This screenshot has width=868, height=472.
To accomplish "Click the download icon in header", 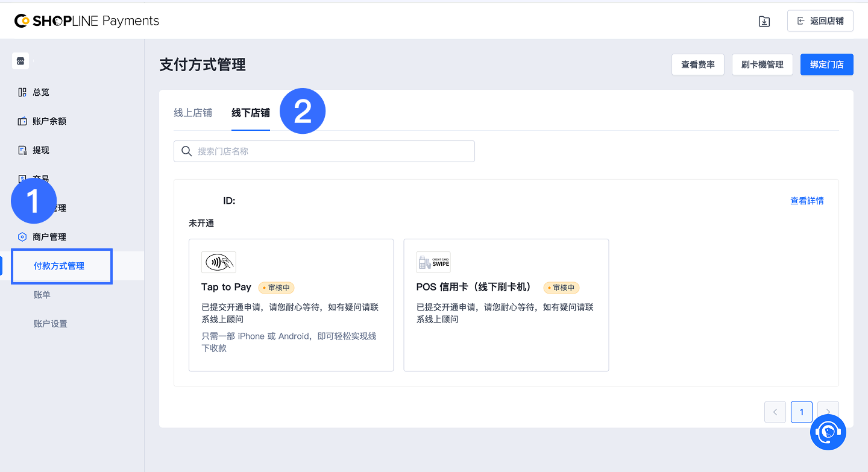I will pos(764,21).
